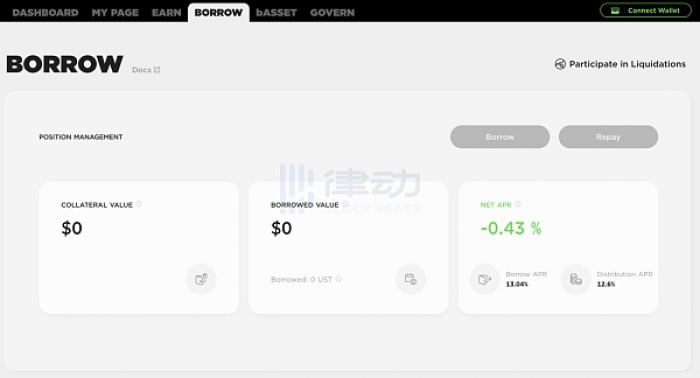This screenshot has width=700, height=378.
Task: Switch to the My Page tab
Action: 115,12
